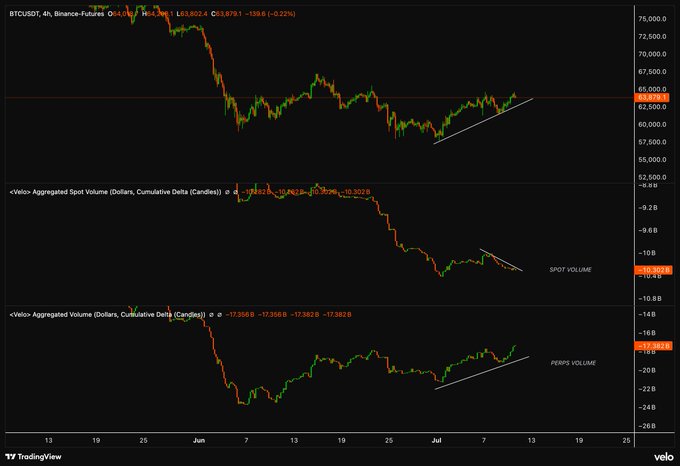Click the −9.2B spot volume axis label
The image size is (680, 466).
(x=647, y=208)
